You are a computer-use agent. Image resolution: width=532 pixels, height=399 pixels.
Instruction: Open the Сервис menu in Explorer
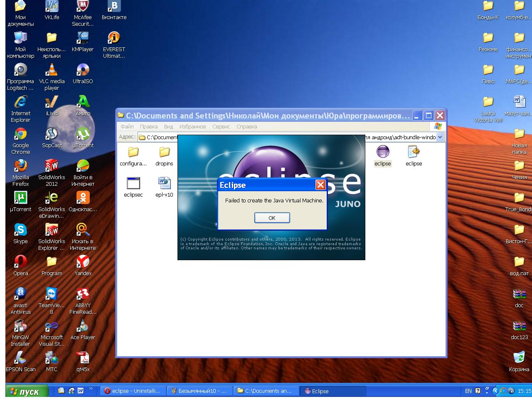coord(221,126)
